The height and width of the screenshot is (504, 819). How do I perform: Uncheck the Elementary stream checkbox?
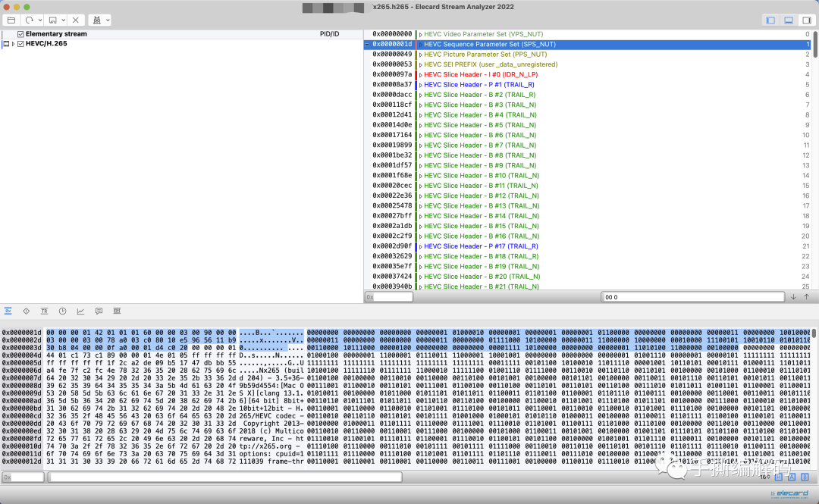(20, 34)
